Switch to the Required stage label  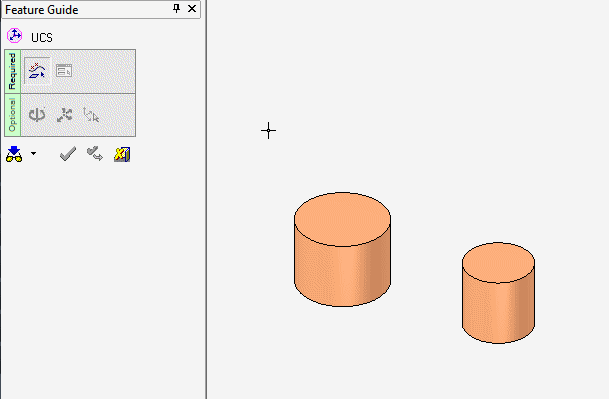click(x=12, y=71)
